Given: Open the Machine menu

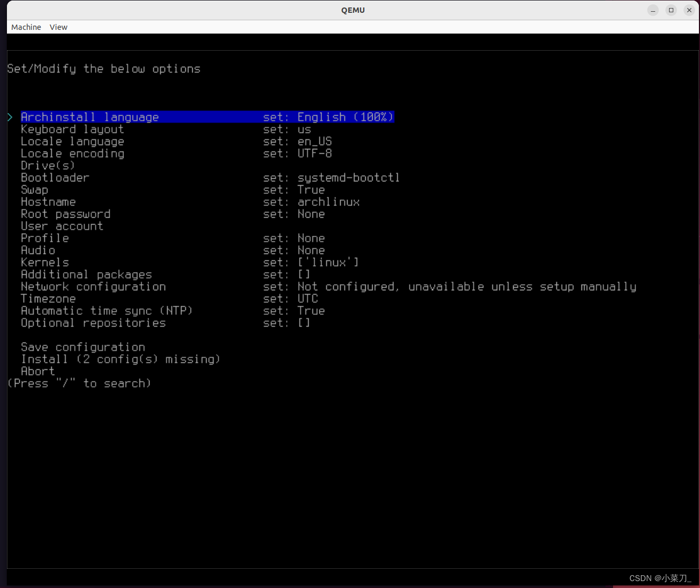Looking at the screenshot, I should click(26, 27).
